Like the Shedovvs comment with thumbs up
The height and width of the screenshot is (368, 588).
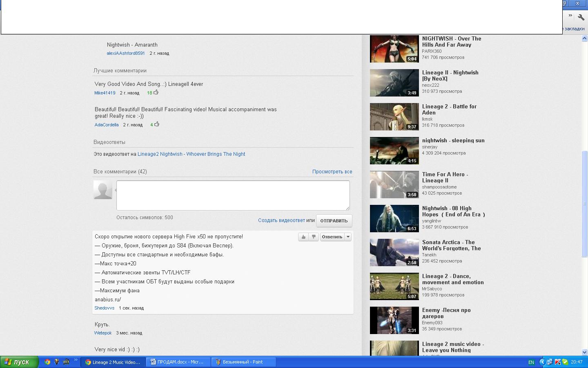pos(303,237)
